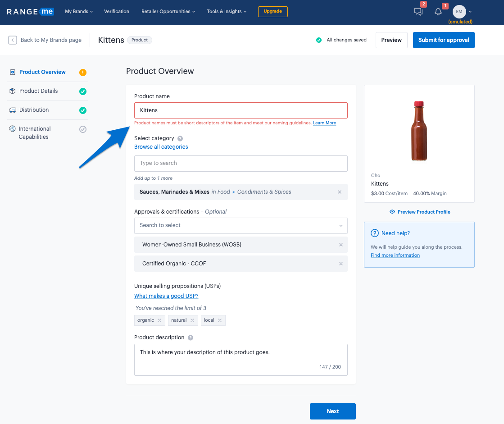504x424 pixels.
Task: Open the Product Details section
Action: (39, 91)
